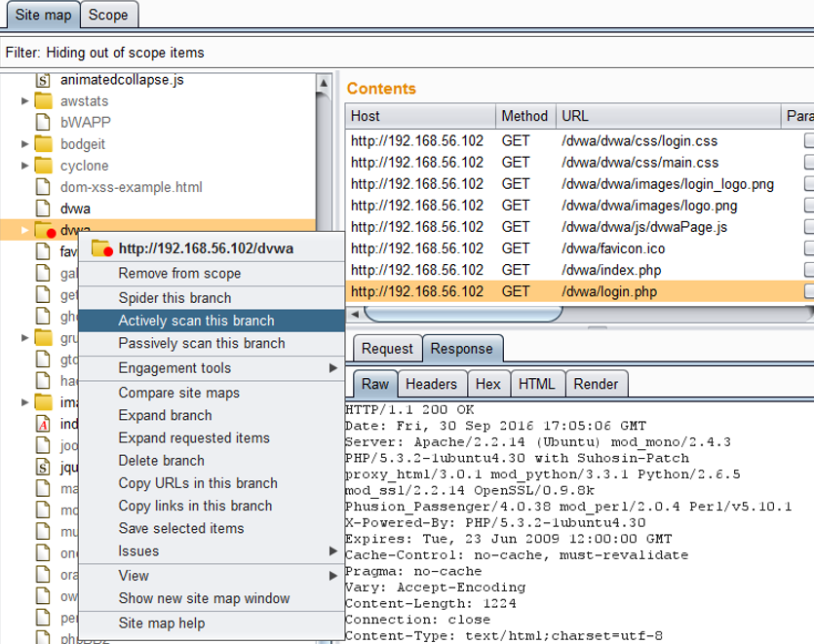Click the Filter bar 'Hiding out of scope items'
Image resolution: width=814 pixels, height=644 pixels.
(407, 53)
